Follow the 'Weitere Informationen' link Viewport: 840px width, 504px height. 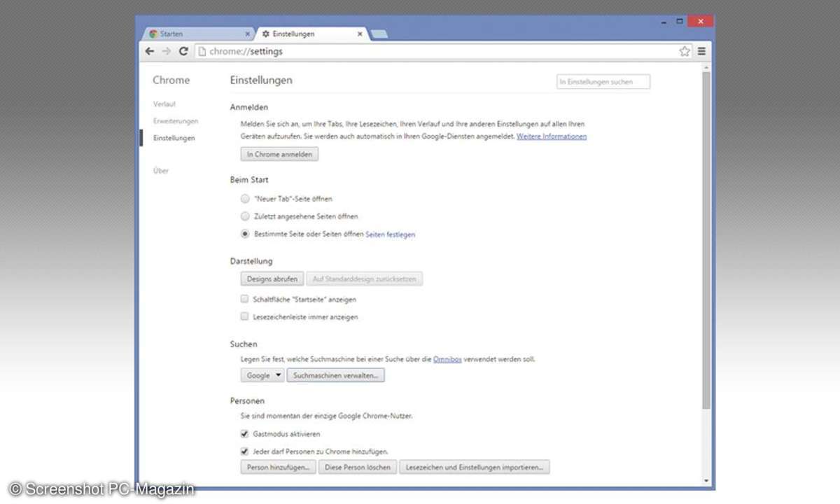click(552, 136)
